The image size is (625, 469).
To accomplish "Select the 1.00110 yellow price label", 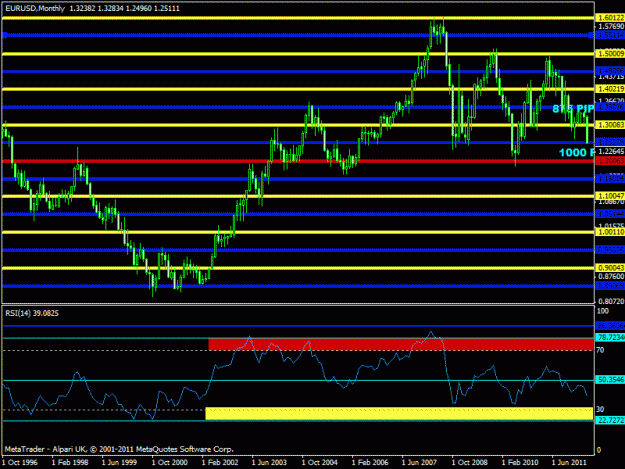I will [610, 232].
